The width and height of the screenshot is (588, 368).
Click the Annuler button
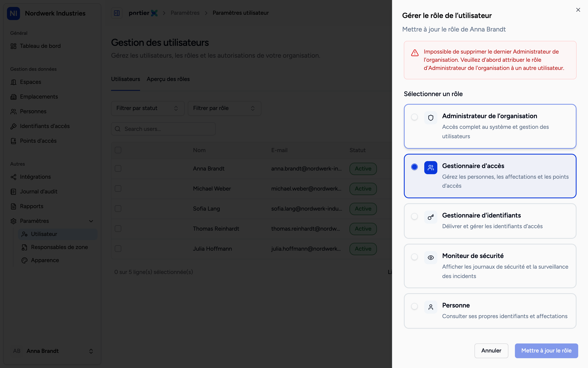[491, 350]
